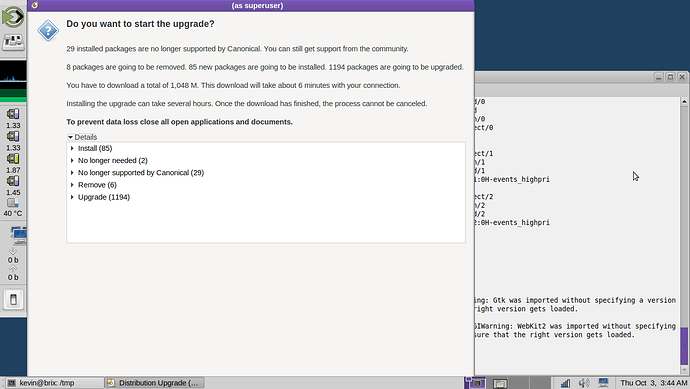The image size is (690, 389).
Task: Click the green start menu icon
Action: tap(13, 17)
